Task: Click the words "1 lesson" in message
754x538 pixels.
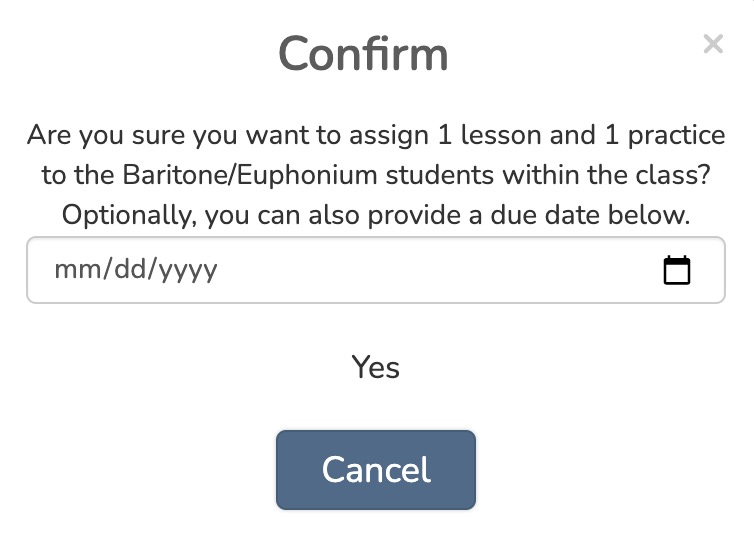Action: (x=484, y=134)
